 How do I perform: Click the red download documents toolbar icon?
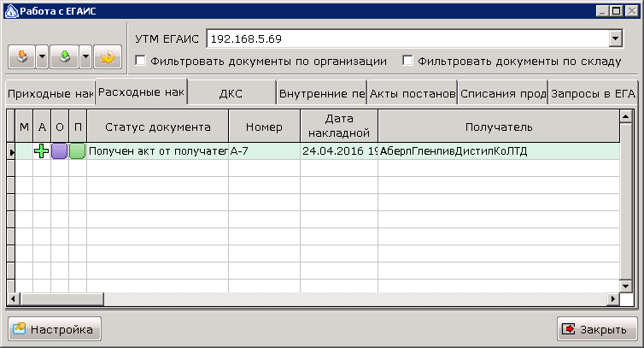22,56
